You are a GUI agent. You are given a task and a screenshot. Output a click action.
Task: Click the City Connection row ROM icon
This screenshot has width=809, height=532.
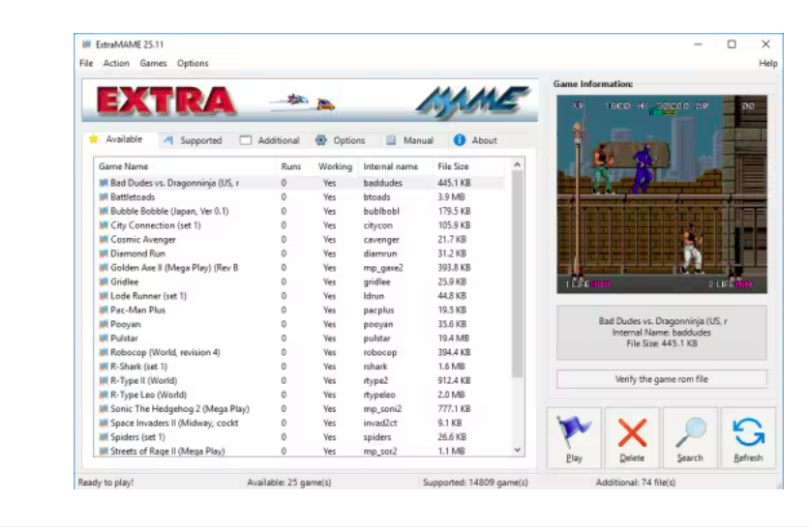pyautogui.click(x=104, y=225)
